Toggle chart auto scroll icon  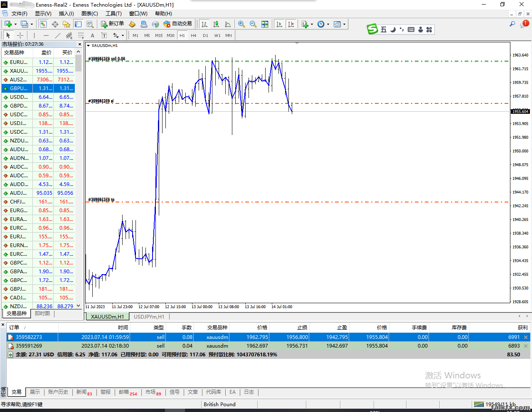279,24
